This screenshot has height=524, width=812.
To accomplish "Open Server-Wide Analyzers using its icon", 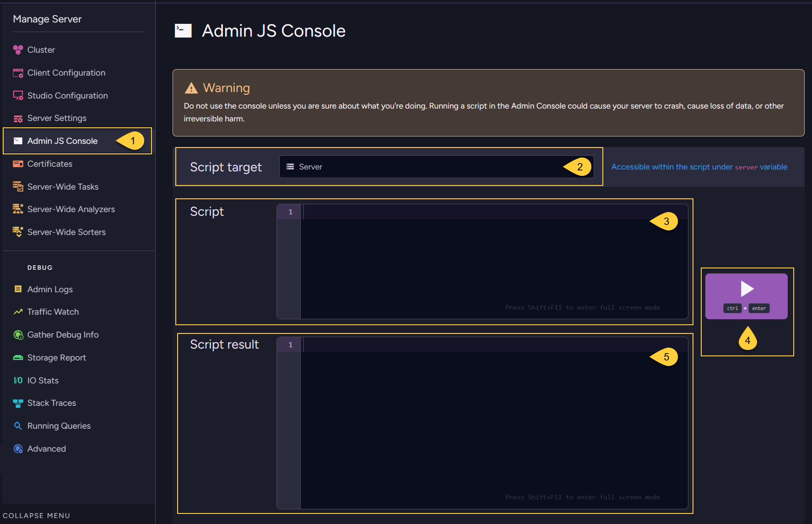I will pyautogui.click(x=18, y=209).
